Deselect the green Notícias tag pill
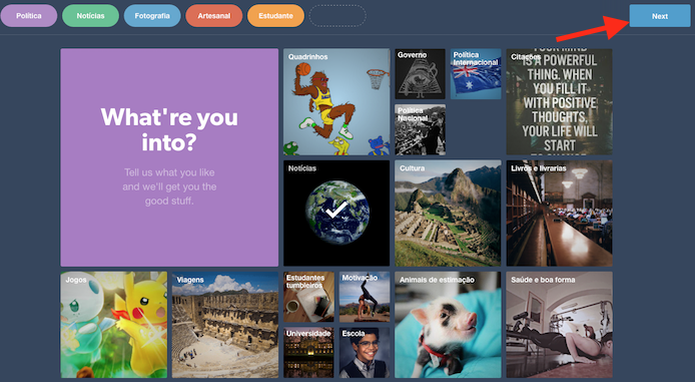Viewport: 695px width, 382px height. [x=90, y=16]
